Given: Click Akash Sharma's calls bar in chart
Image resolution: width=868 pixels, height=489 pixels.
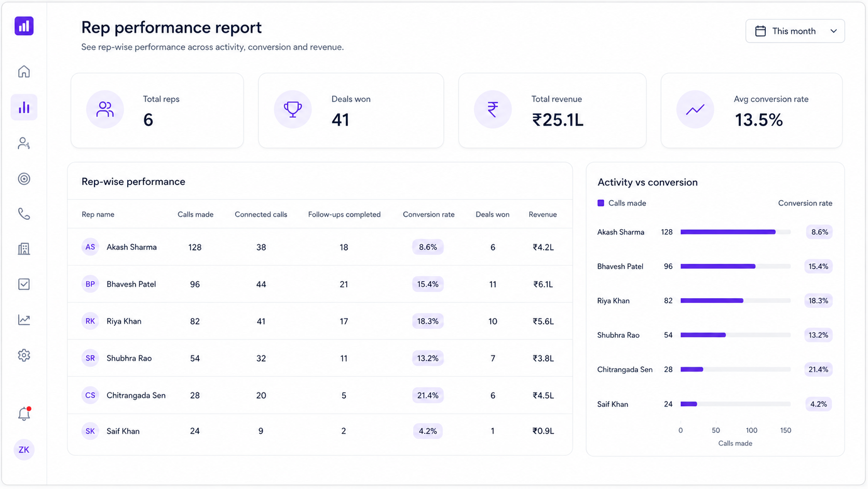Looking at the screenshot, I should coord(728,232).
